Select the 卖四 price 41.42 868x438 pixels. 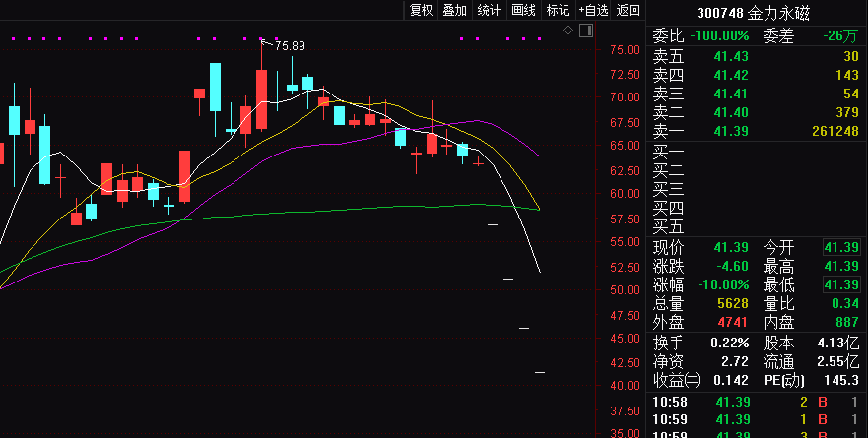(731, 75)
